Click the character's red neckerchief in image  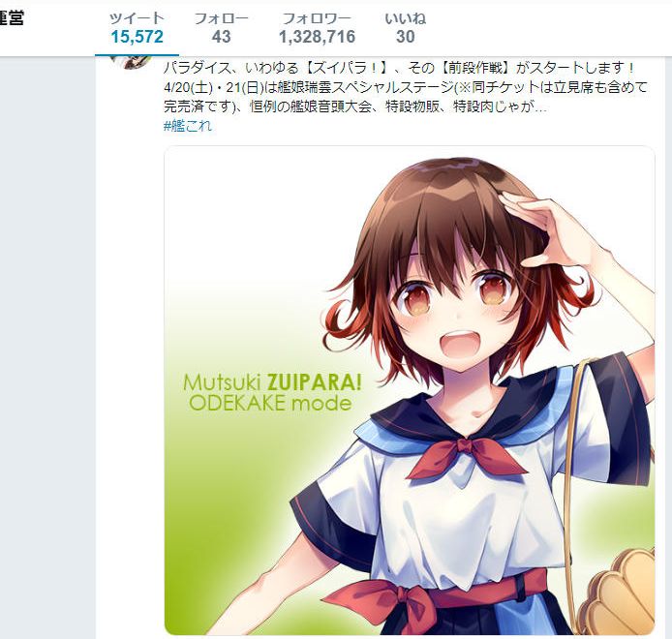[x=467, y=458]
